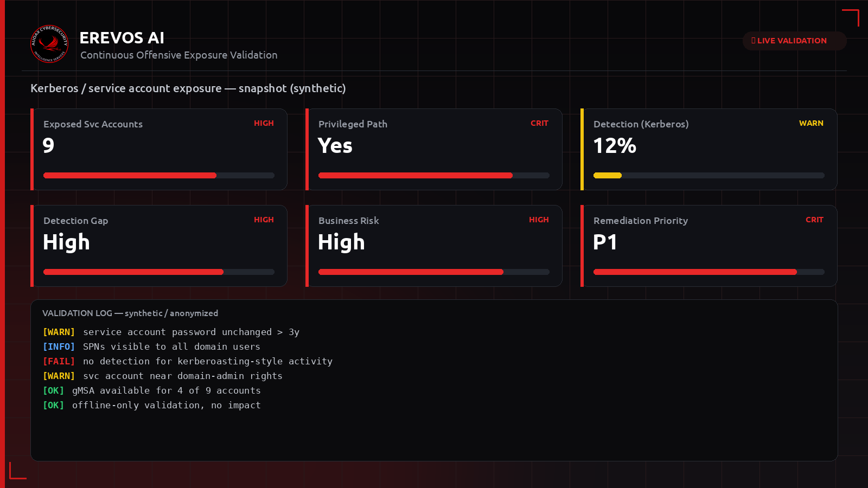The width and height of the screenshot is (868, 488).
Task: Click the 12% detection value
Action: click(615, 145)
